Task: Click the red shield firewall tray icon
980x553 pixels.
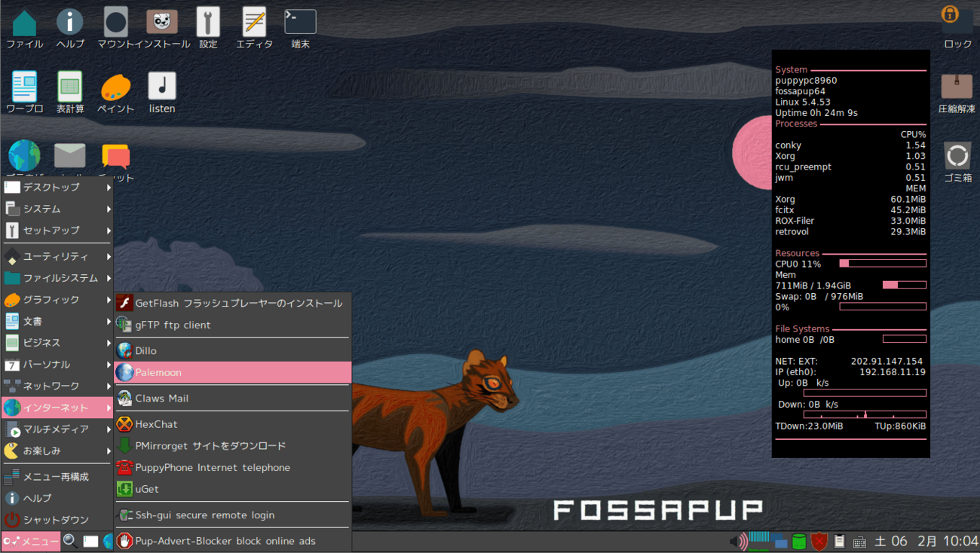Action: [819, 541]
